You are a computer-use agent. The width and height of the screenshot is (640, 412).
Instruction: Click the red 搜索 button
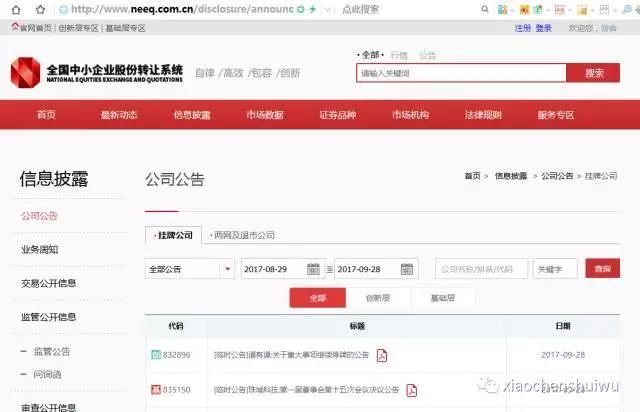tap(593, 73)
